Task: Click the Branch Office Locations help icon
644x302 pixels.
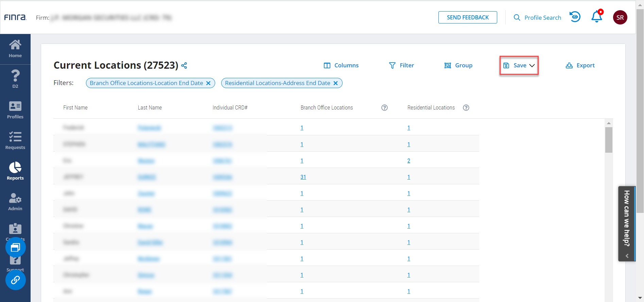Action: [x=384, y=108]
